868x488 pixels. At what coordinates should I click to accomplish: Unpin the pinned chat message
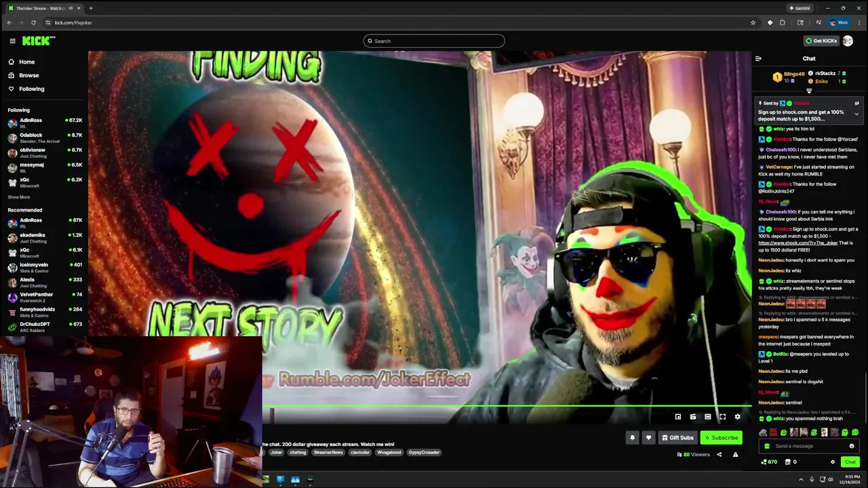click(x=856, y=104)
